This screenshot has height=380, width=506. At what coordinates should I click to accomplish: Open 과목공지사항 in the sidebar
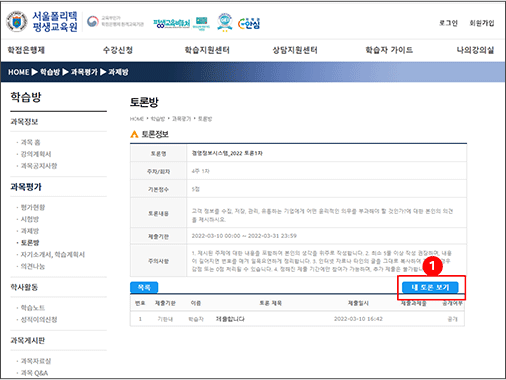tap(39, 166)
